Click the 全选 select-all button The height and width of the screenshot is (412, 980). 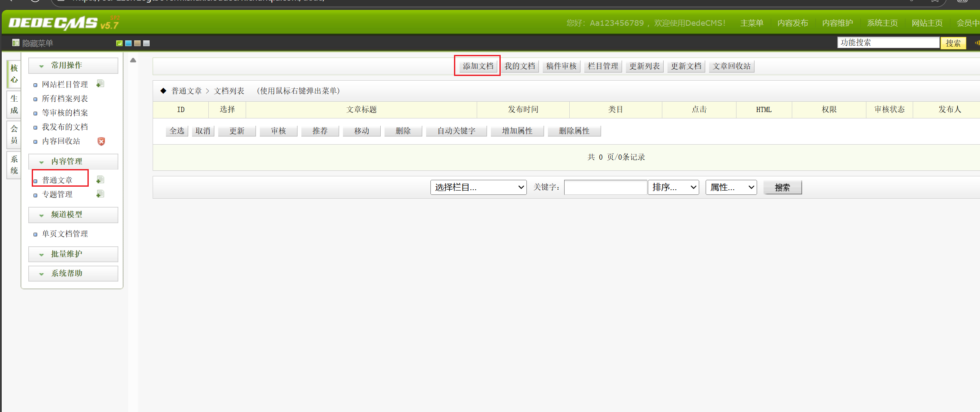(177, 131)
